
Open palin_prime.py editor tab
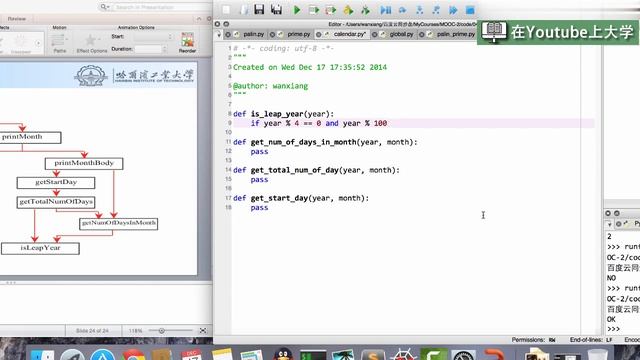point(456,34)
